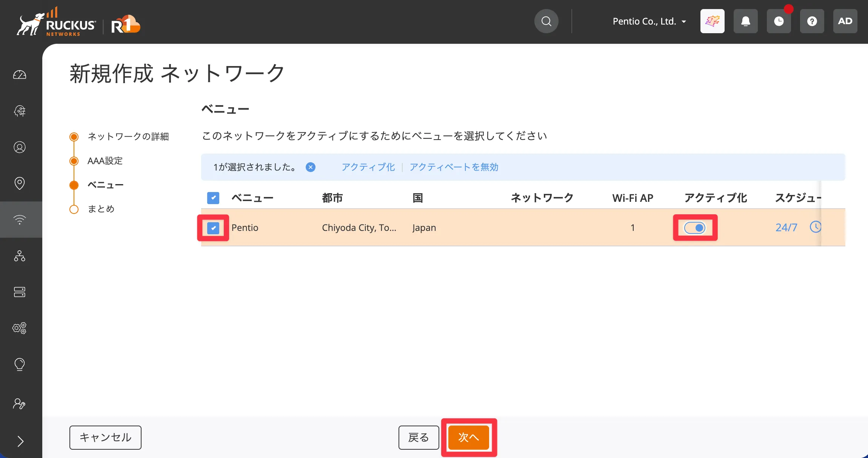Image resolution: width=868 pixels, height=458 pixels.
Task: Open the dashboard speedometer icon in sidebar
Action: [20, 75]
